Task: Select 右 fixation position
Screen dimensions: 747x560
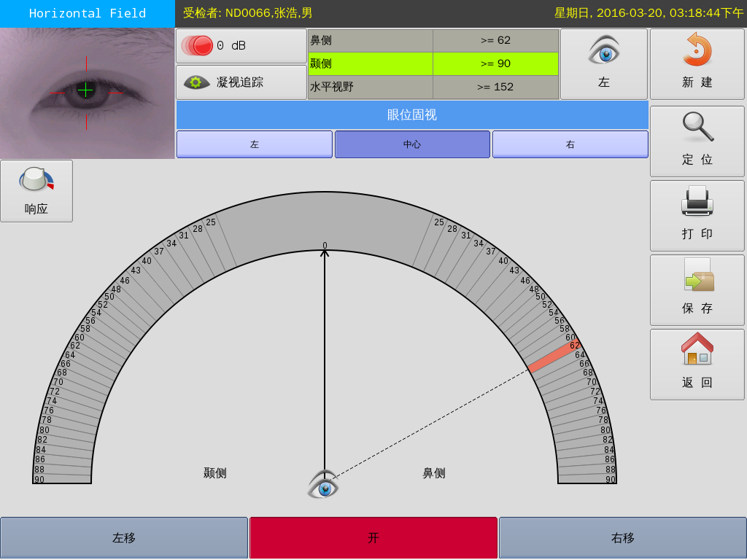Action: (x=570, y=144)
